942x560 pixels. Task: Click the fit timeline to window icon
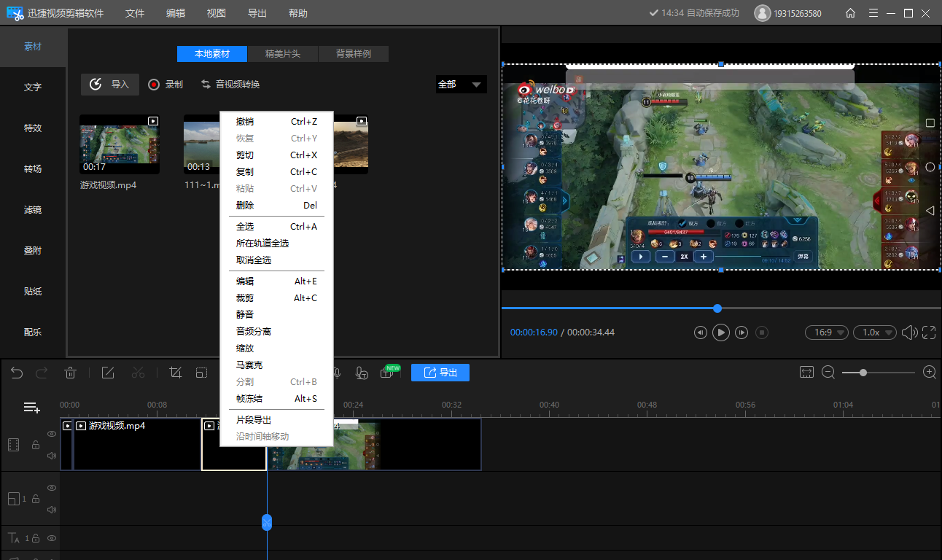pyautogui.click(x=806, y=373)
